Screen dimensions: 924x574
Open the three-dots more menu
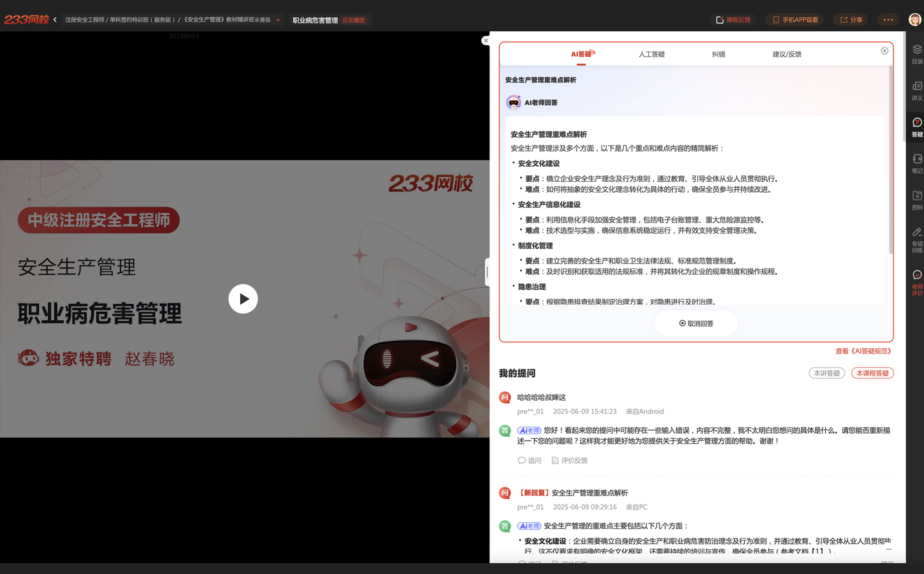click(888, 20)
